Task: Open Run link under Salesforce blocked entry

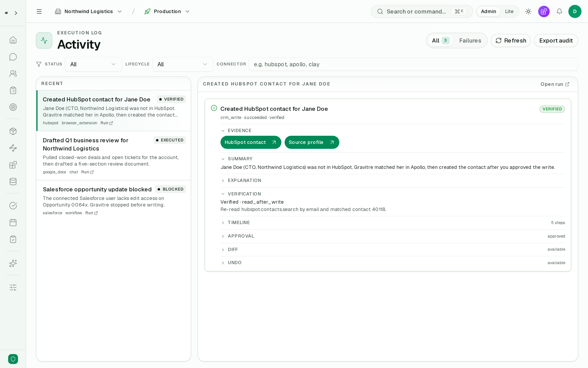Action: [x=92, y=213]
